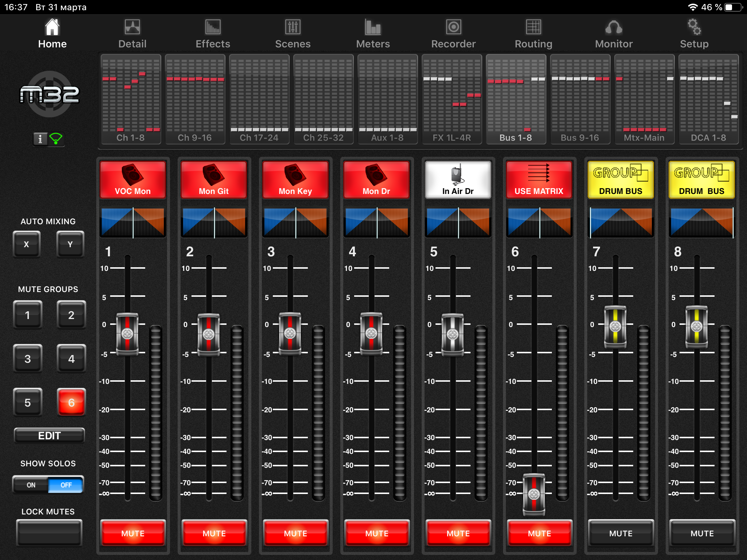Select the DCA 1-8 layer bank
747x560 pixels.
[x=708, y=99]
